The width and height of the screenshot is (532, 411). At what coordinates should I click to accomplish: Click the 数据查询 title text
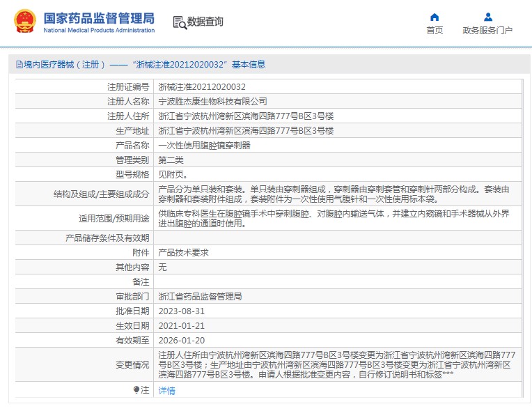tap(205, 22)
